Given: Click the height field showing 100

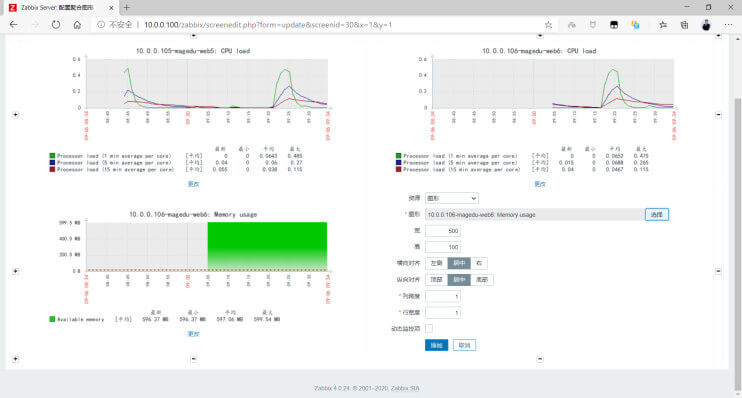Looking at the screenshot, I should [443, 247].
